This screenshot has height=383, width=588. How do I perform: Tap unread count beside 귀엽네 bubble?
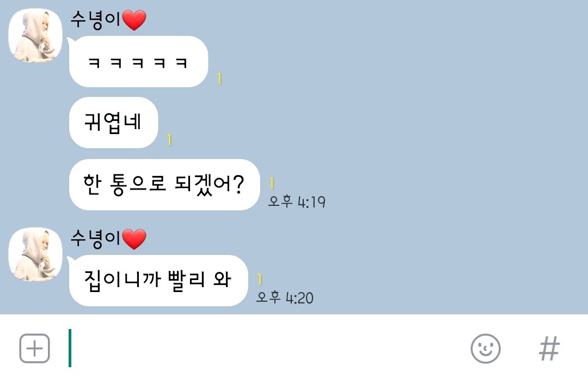[169, 140]
